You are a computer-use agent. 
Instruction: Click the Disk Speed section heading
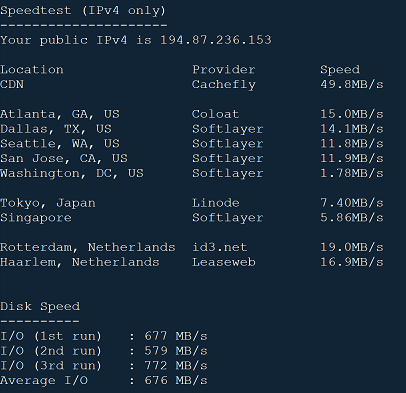(40, 307)
